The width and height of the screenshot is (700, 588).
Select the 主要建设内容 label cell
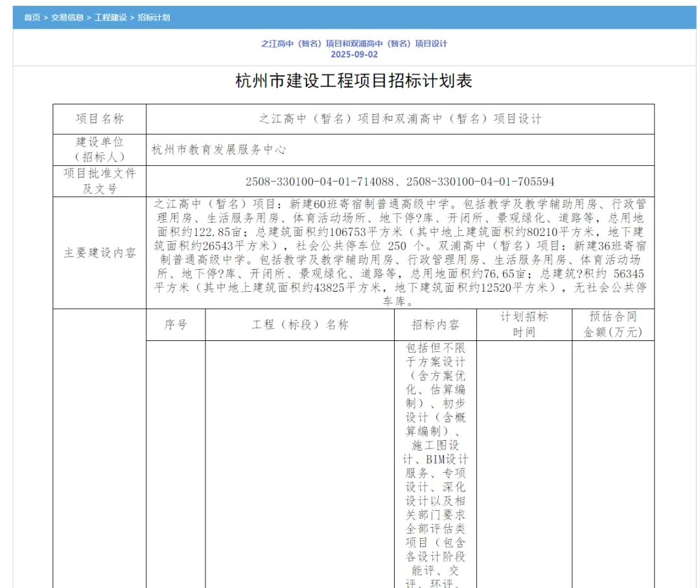pyautogui.click(x=100, y=253)
